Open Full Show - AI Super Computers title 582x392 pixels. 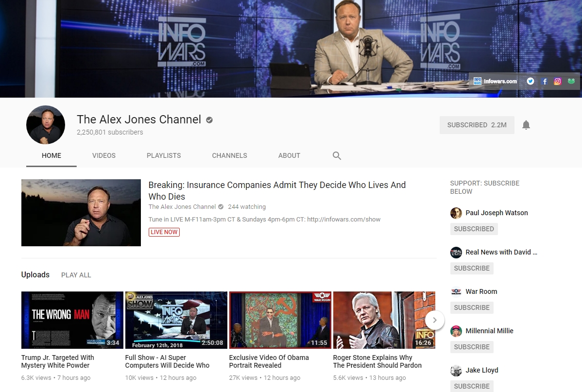167,361
